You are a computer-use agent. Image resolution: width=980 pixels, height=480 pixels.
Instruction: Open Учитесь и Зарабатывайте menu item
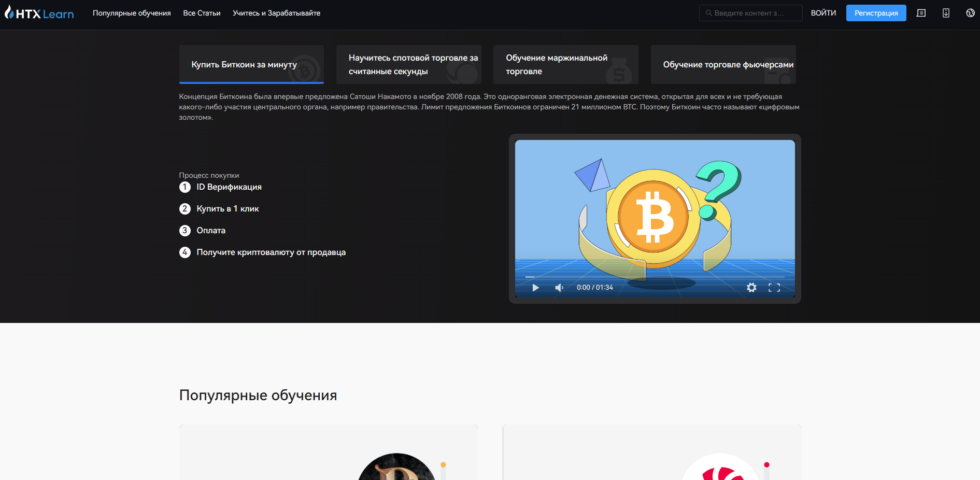[276, 13]
